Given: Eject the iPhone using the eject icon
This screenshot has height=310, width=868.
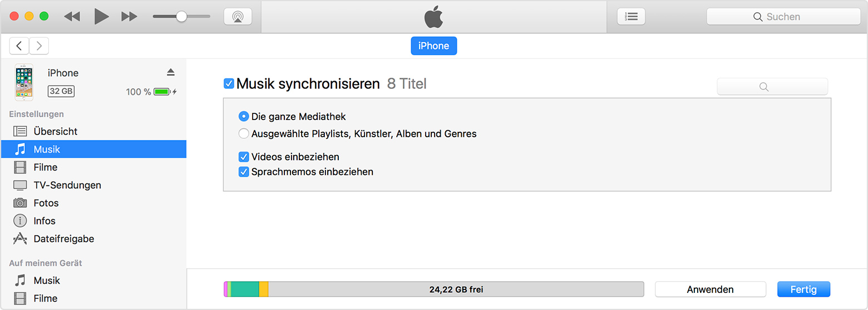Looking at the screenshot, I should click(x=171, y=73).
